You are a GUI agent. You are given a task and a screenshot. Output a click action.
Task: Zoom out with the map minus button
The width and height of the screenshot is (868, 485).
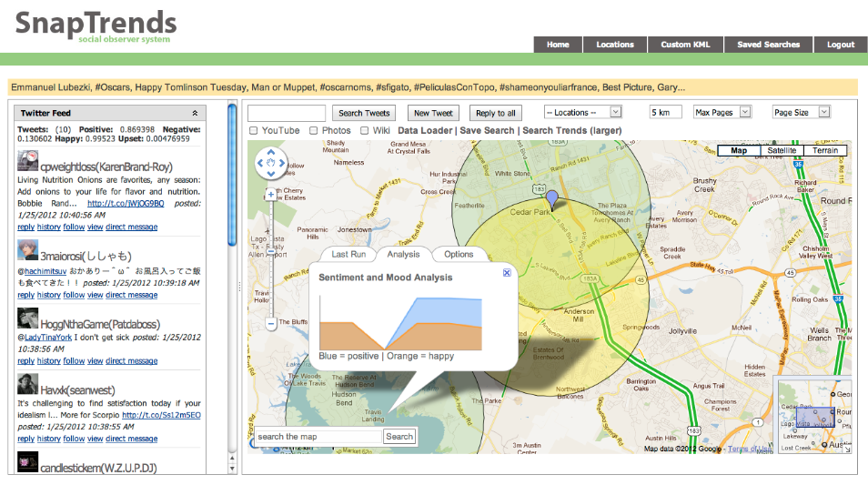coord(270,324)
